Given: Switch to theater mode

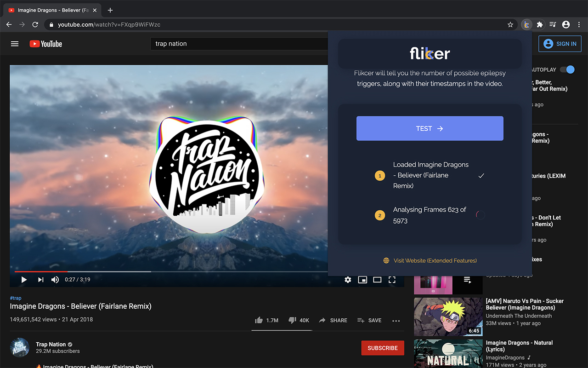Looking at the screenshot, I should point(377,280).
